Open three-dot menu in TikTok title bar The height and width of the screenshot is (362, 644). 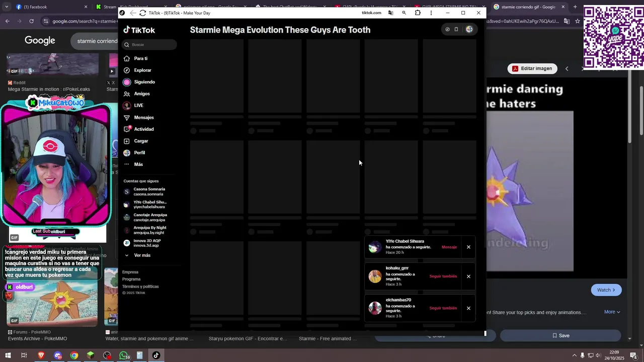(x=431, y=13)
